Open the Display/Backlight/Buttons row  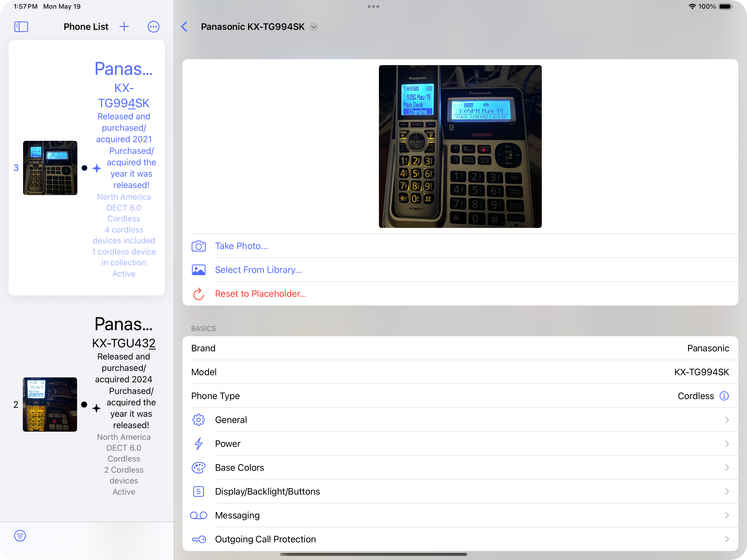tap(460, 491)
